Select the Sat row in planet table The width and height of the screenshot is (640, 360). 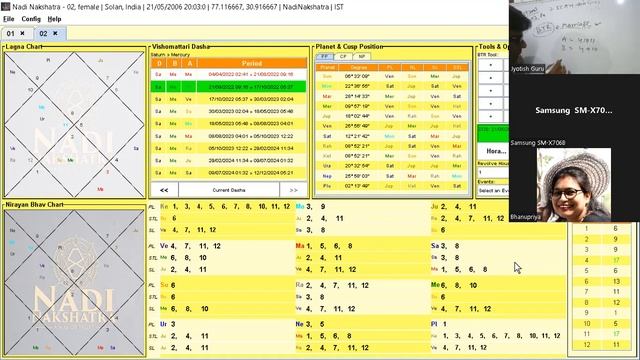pyautogui.click(x=392, y=136)
